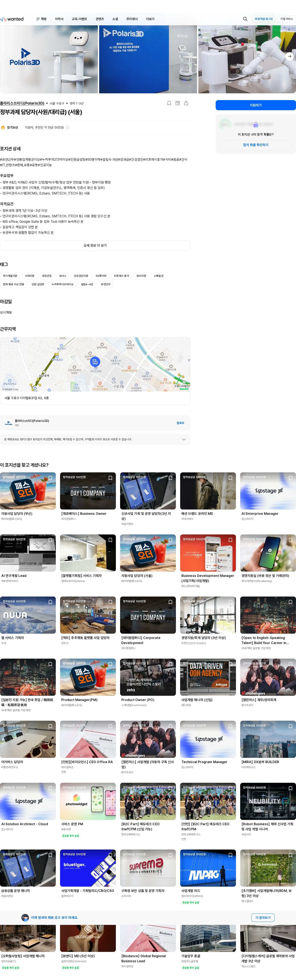Select the 리프레시 휴가 tag
Viewport: 296px width, 980px height.
pos(121,276)
